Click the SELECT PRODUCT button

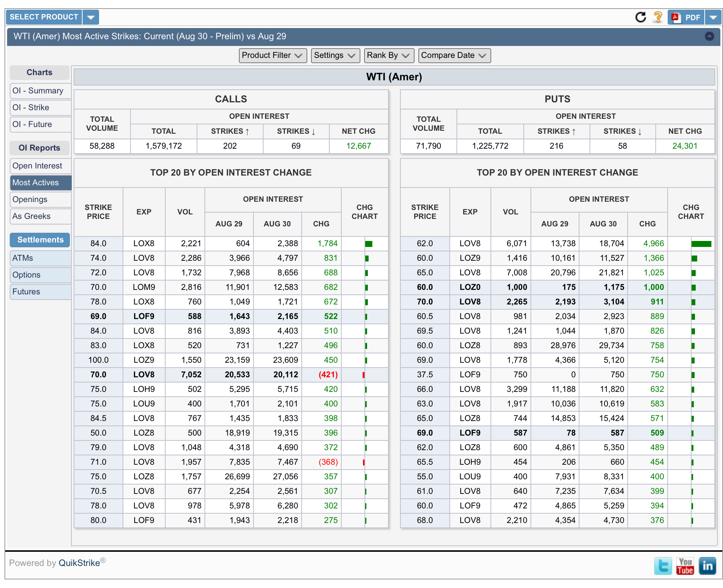pyautogui.click(x=44, y=17)
